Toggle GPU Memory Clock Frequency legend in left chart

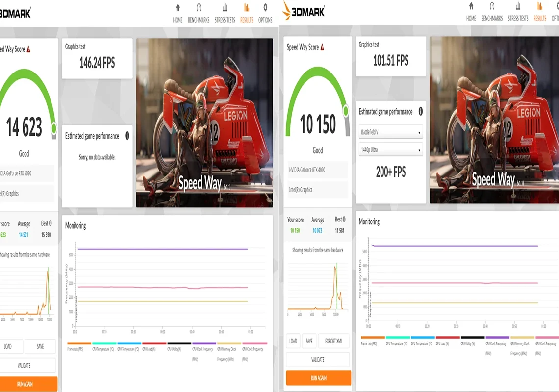pyautogui.click(x=229, y=351)
